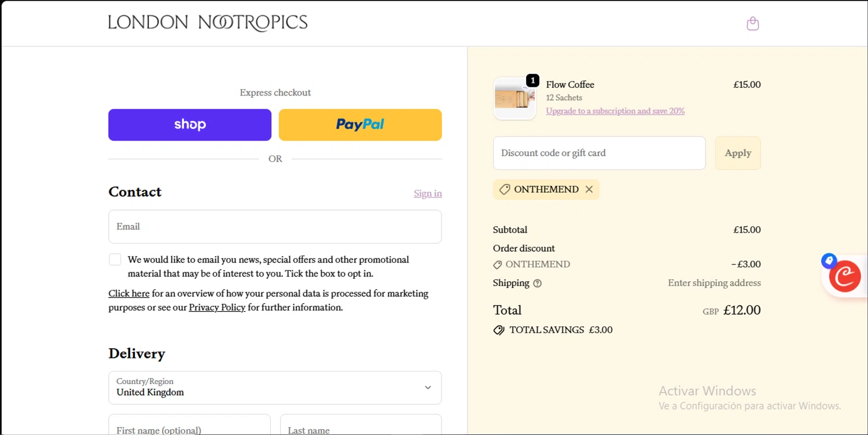Click the Delivery section heading
This screenshot has height=435, width=868.
pyautogui.click(x=137, y=353)
